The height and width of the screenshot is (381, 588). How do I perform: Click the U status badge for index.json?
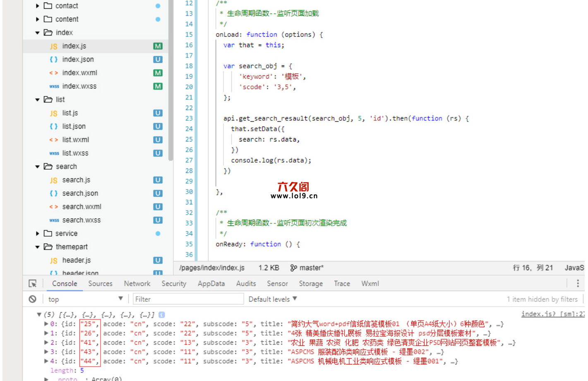tap(158, 60)
